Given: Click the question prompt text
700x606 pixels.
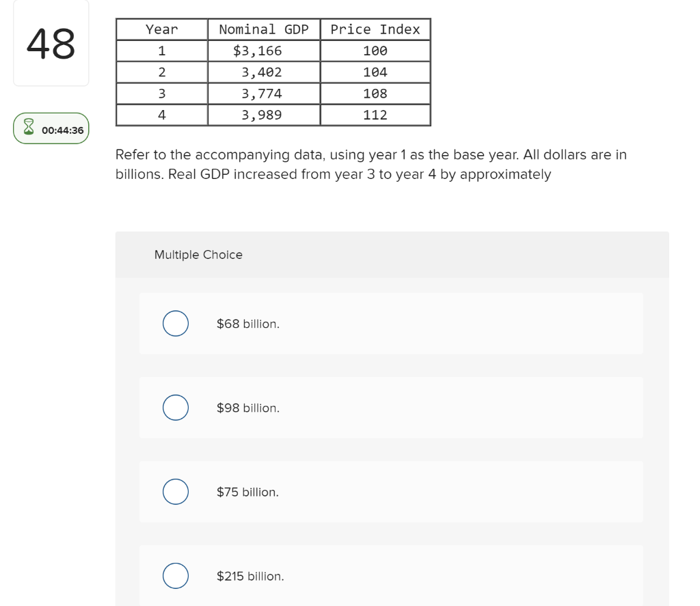Looking at the screenshot, I should point(371,164).
